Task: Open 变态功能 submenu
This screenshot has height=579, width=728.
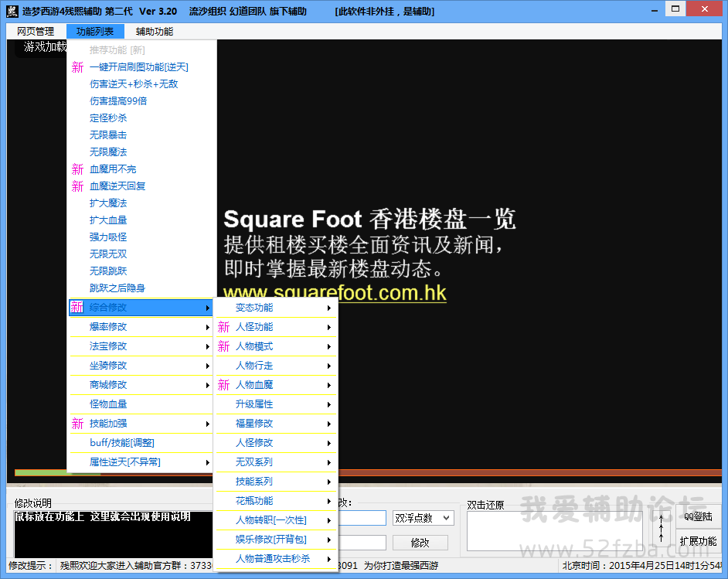Action: click(275, 308)
